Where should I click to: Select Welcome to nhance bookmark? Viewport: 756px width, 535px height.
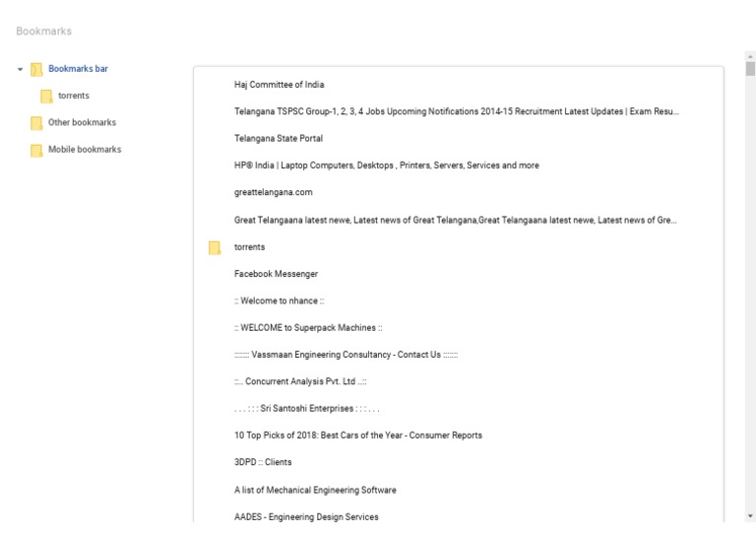pyautogui.click(x=280, y=301)
